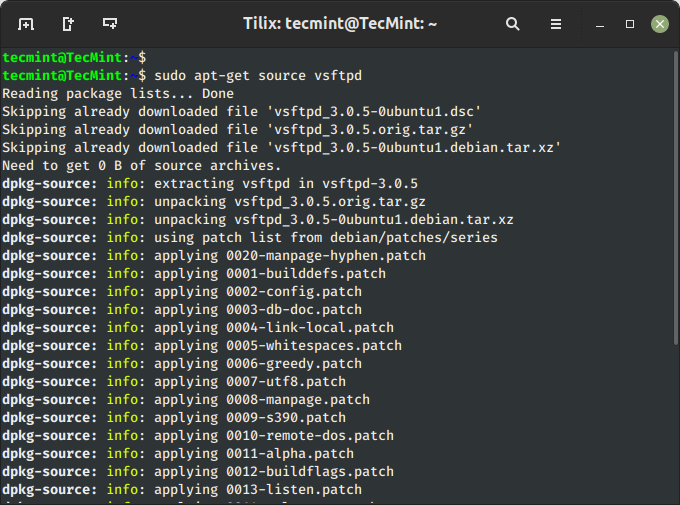This screenshot has height=505, width=680.
Task: Open the terminal search icon
Action: click(513, 24)
